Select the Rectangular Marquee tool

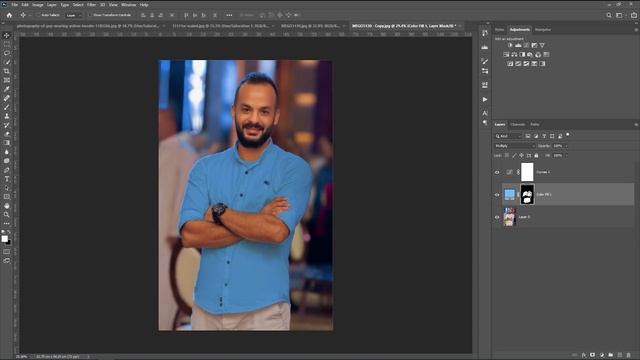pos(7,44)
